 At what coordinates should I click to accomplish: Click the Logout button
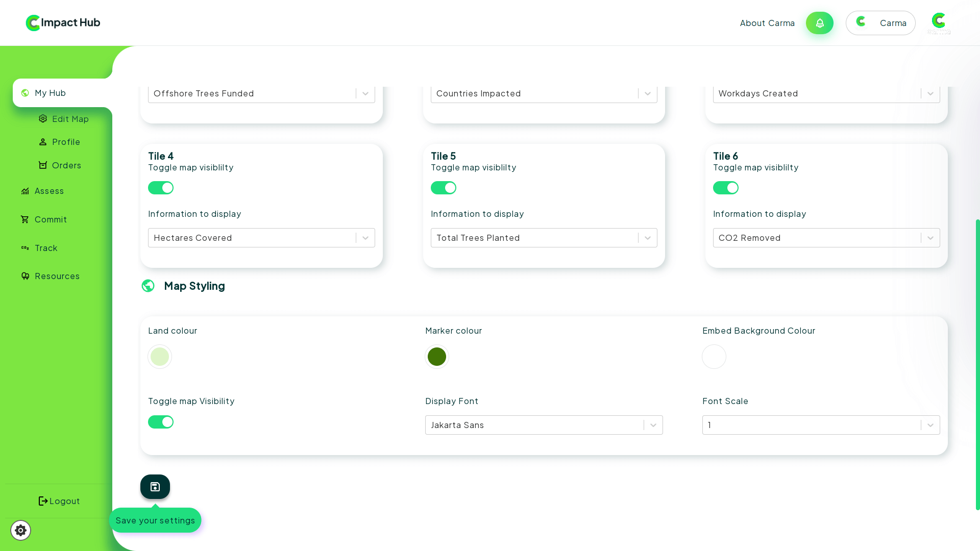point(59,501)
